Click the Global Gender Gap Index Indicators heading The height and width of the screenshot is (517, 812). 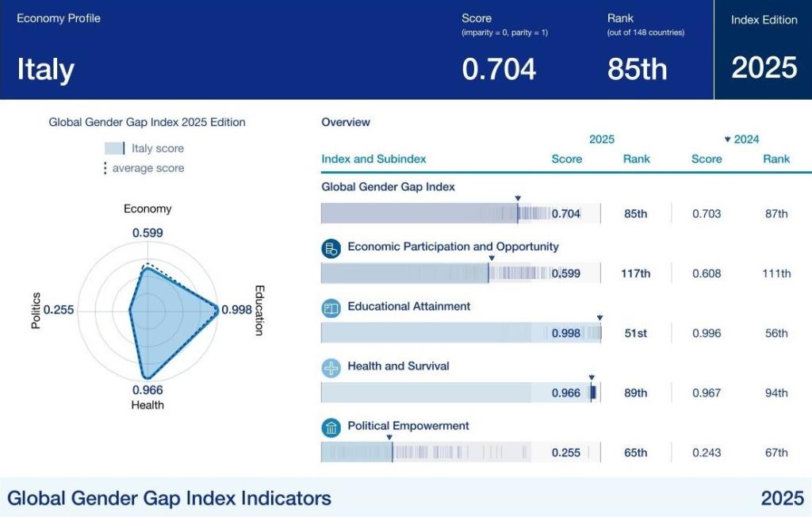pos(169,498)
